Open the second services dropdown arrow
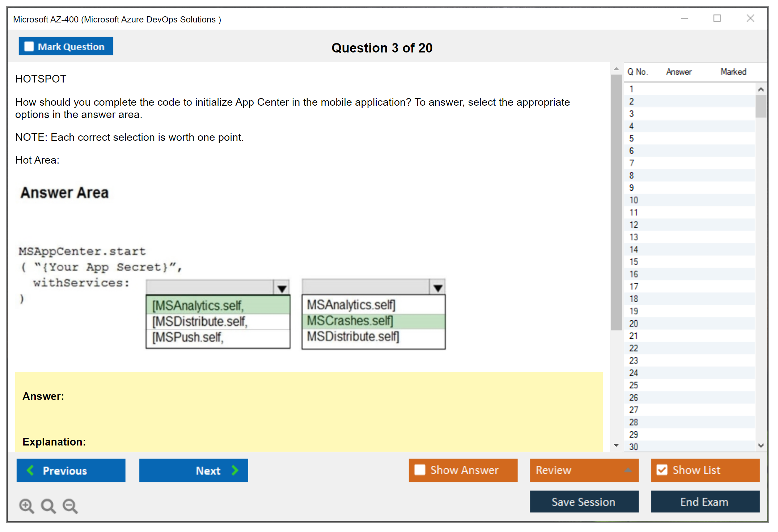 click(x=437, y=287)
